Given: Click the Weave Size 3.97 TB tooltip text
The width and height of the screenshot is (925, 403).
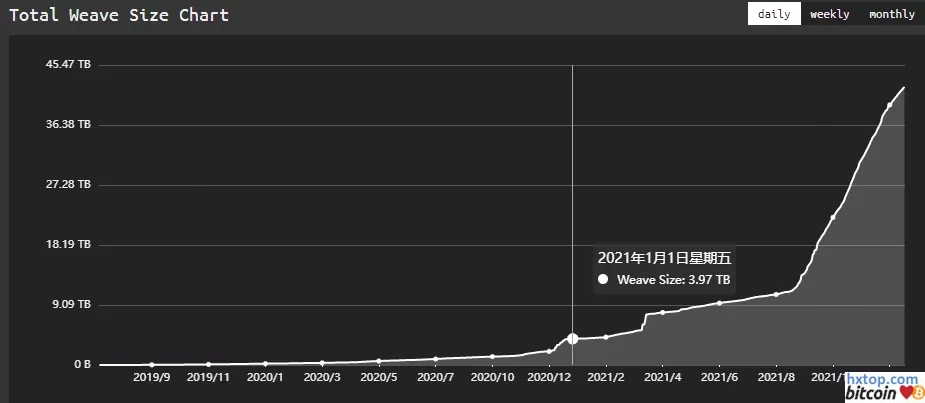Looking at the screenshot, I should 673,280.
